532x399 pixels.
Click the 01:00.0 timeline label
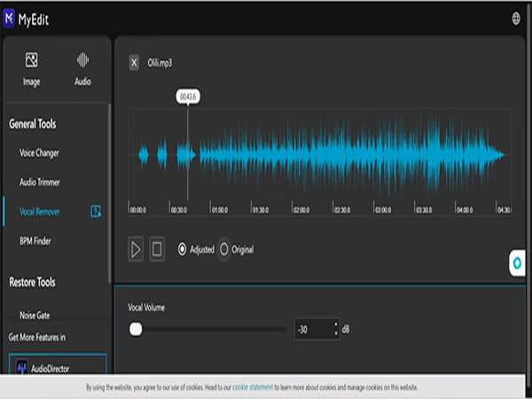220,210
